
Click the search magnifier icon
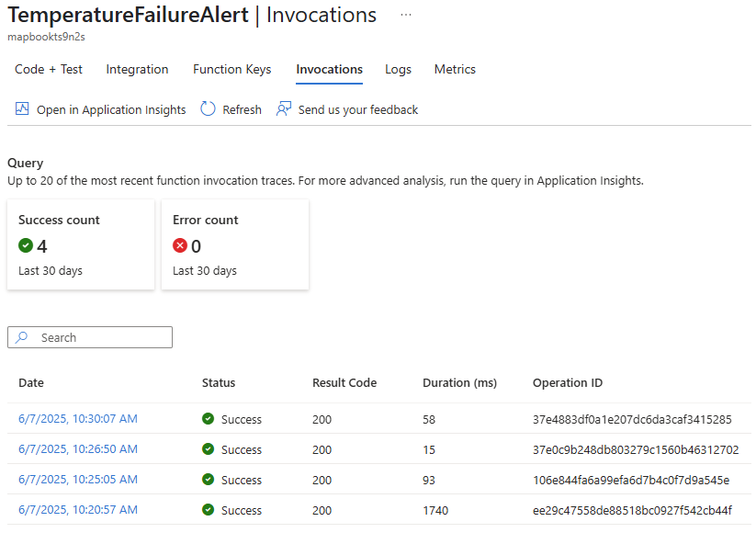[21, 337]
